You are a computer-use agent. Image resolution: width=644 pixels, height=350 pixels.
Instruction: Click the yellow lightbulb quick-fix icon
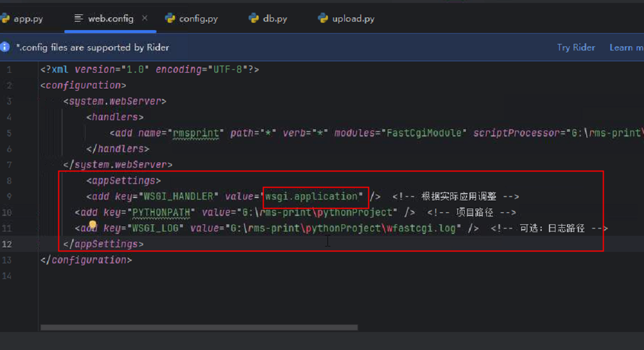(x=93, y=225)
